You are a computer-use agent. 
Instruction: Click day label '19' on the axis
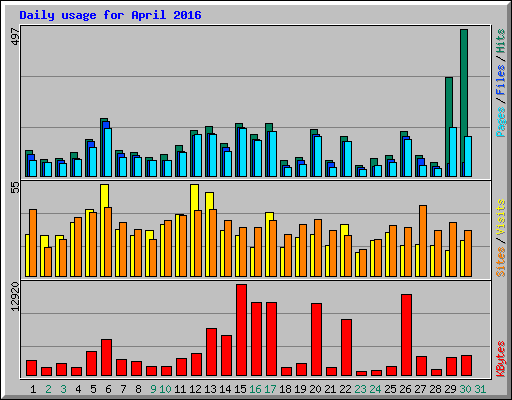coord(300,389)
